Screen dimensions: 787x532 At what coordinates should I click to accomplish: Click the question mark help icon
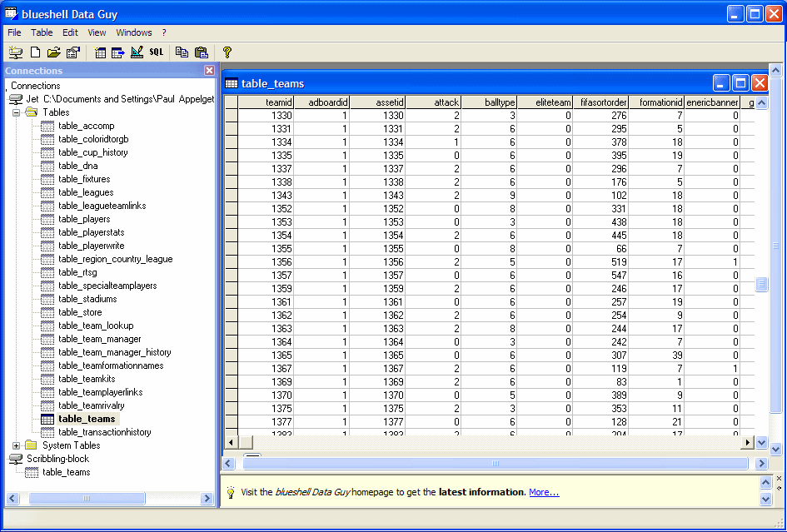(x=227, y=52)
